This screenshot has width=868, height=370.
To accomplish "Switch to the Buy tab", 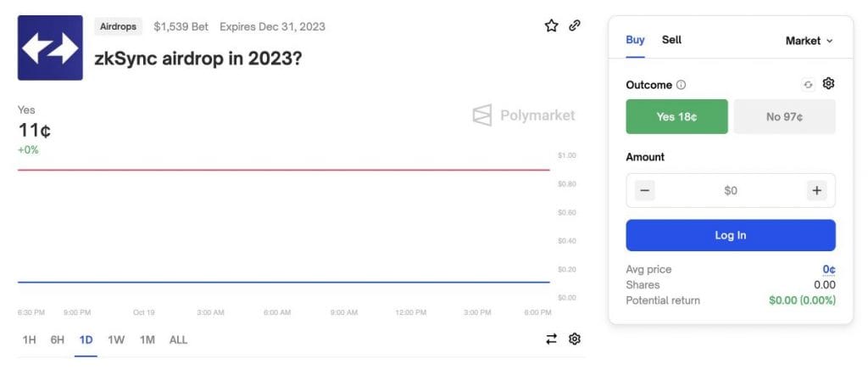I will pyautogui.click(x=635, y=40).
